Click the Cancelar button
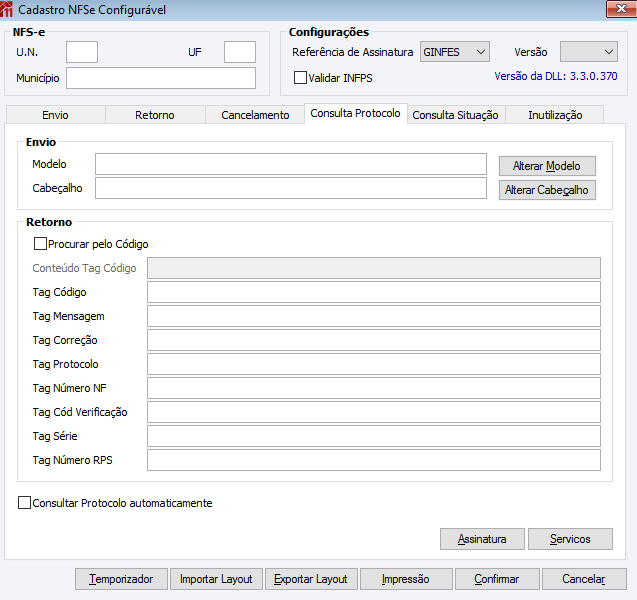The width and height of the screenshot is (637, 600). pos(584,578)
